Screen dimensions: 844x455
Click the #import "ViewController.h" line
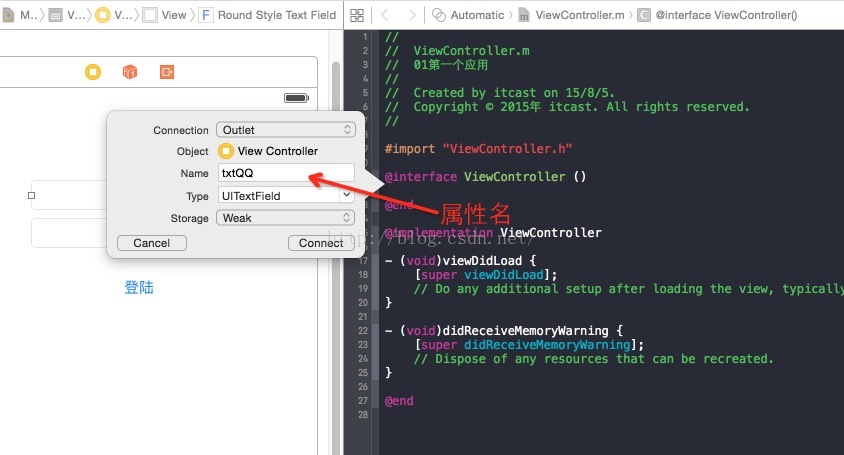point(478,149)
